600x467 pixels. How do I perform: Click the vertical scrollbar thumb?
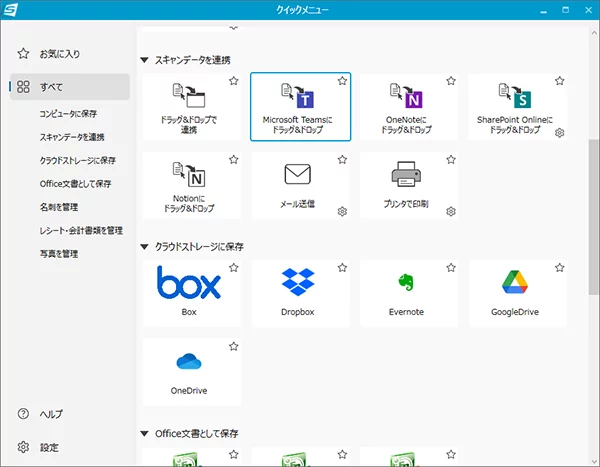pos(594,217)
